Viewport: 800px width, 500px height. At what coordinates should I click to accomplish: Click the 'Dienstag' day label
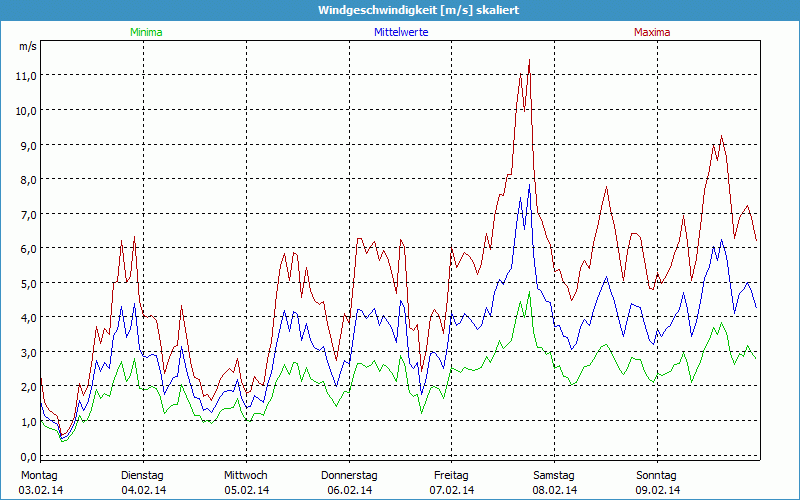coord(142,476)
